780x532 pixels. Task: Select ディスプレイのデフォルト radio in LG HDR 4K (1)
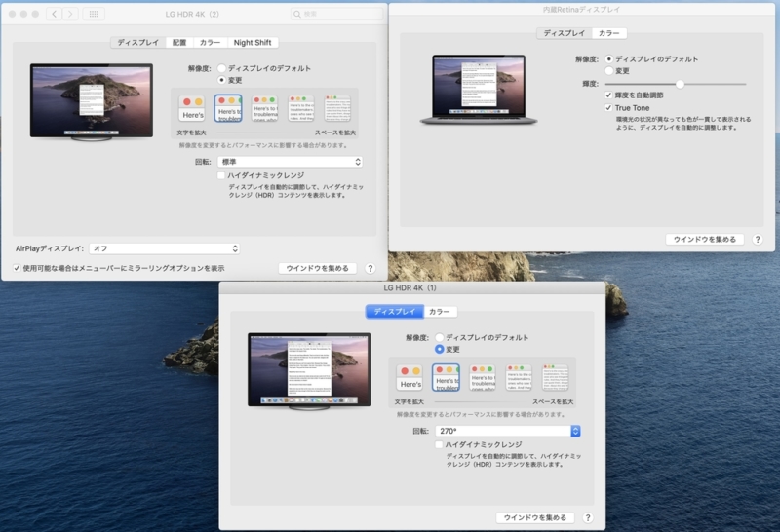[x=440, y=337]
